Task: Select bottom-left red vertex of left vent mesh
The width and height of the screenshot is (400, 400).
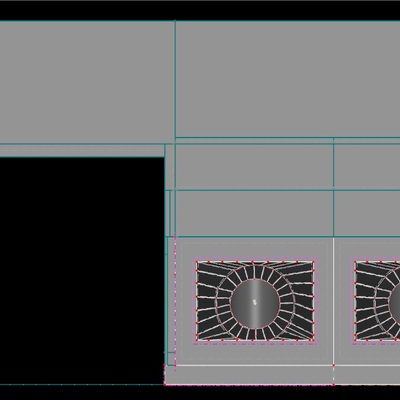Action: tap(197, 340)
